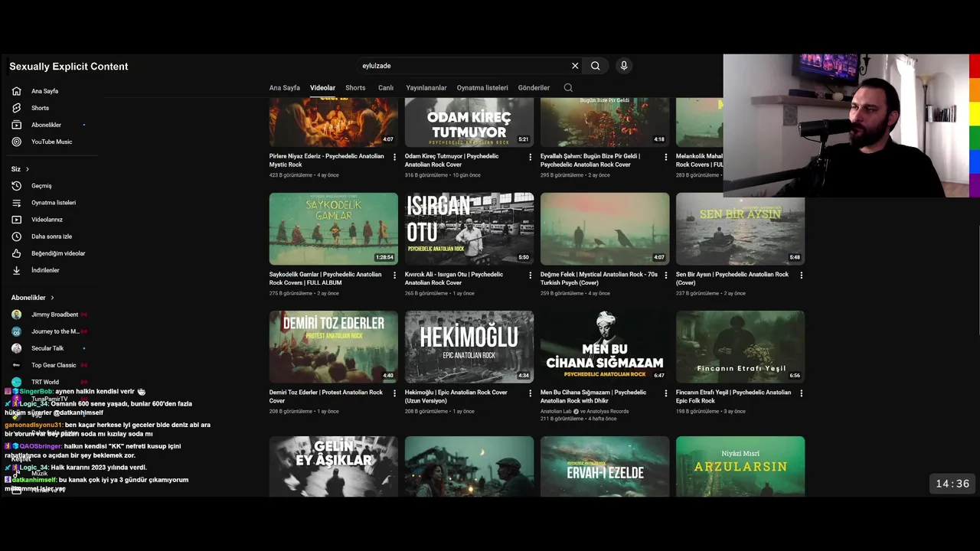Open Anatolian Lab ve Anatolyas Records channel link

[584, 411]
